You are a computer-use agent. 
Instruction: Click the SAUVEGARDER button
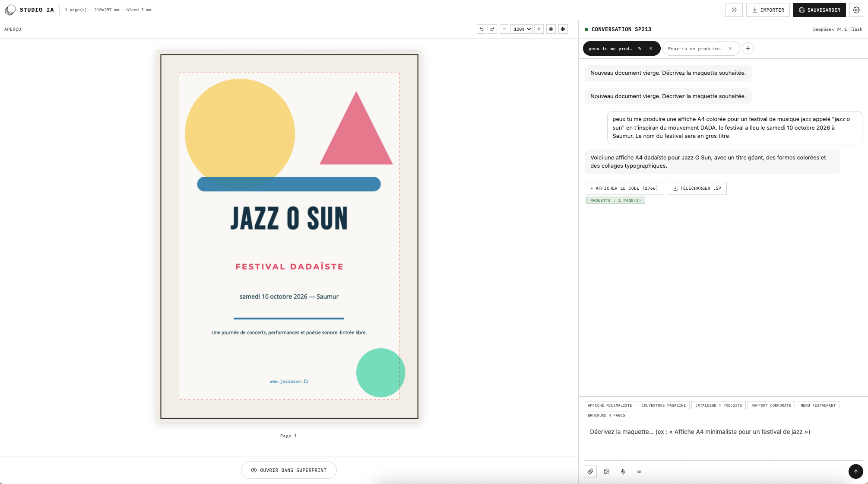coord(820,10)
